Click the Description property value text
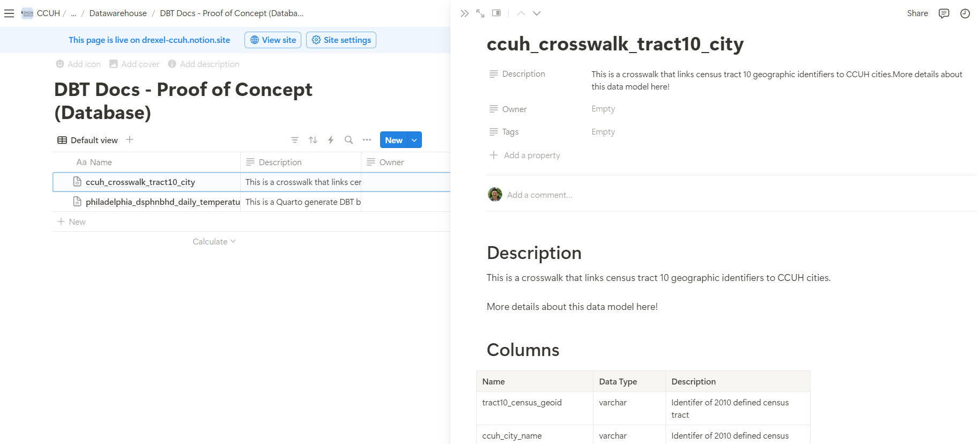The height and width of the screenshot is (444, 980). pyautogui.click(x=777, y=80)
